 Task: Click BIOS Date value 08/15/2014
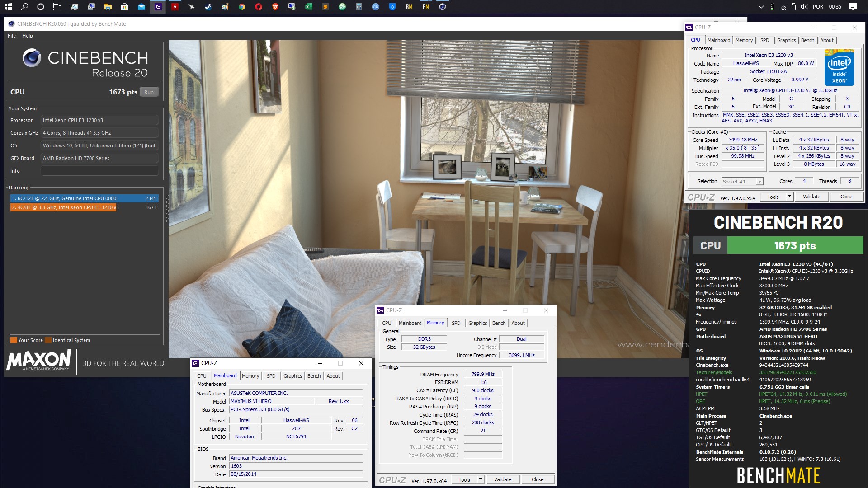point(296,474)
